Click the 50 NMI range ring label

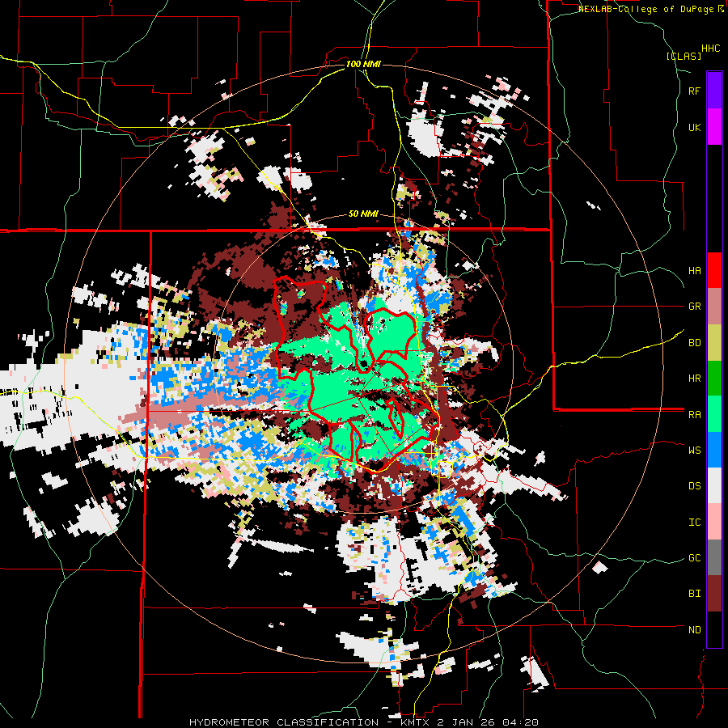tap(363, 214)
